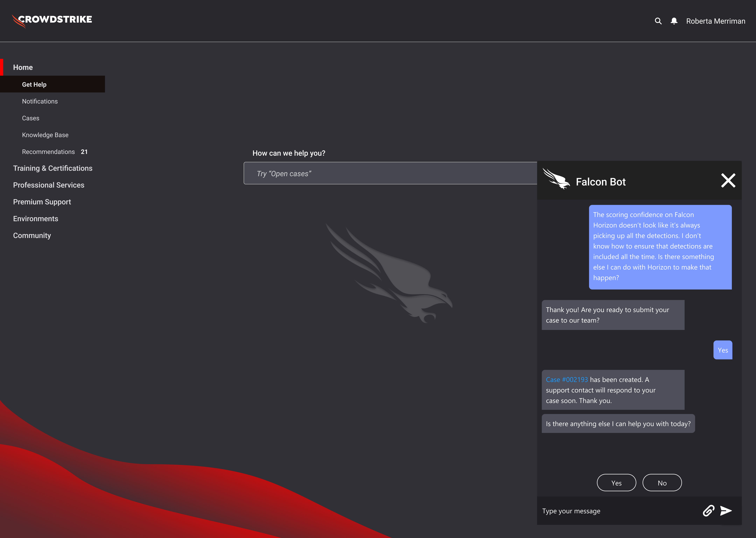Click the Yes quick-reply button
Viewport: 756px width, 538px height.
tap(616, 483)
